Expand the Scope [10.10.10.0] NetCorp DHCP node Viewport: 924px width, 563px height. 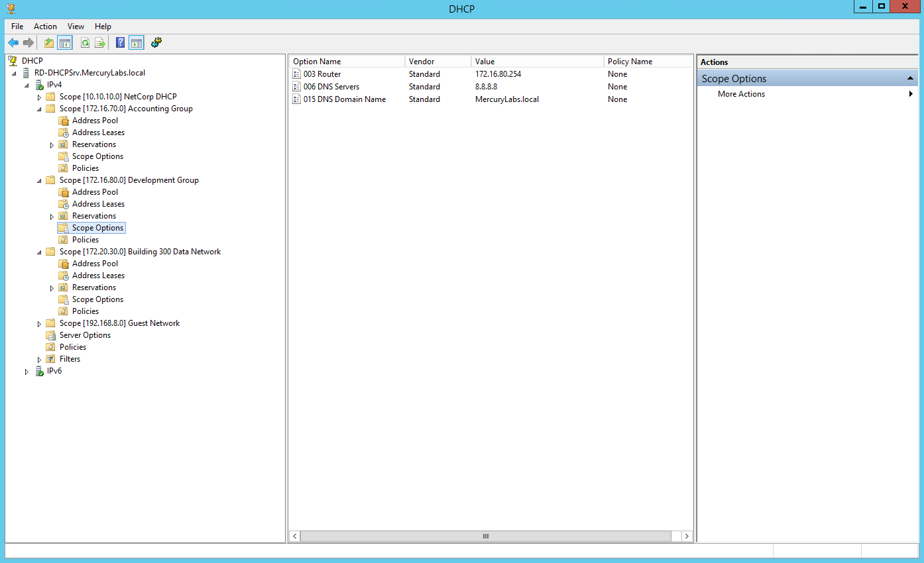[39, 97]
